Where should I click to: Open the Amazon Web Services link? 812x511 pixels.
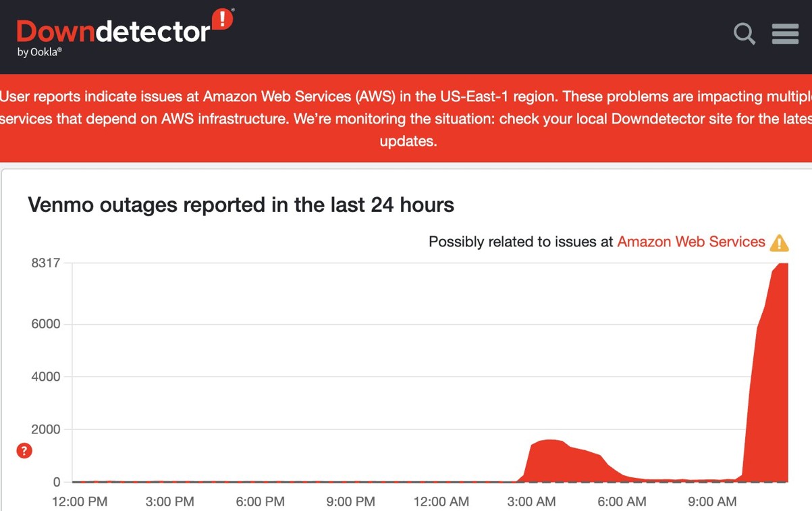[x=691, y=242]
